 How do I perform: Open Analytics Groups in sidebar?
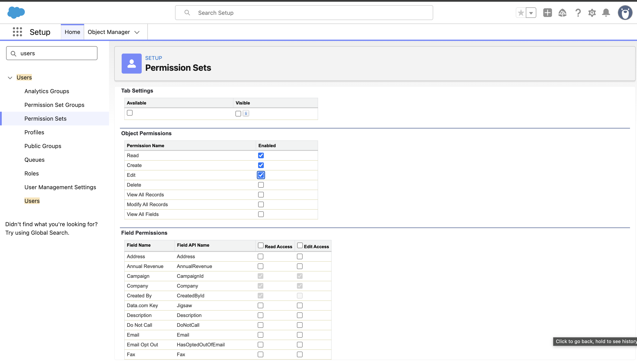coord(47,91)
